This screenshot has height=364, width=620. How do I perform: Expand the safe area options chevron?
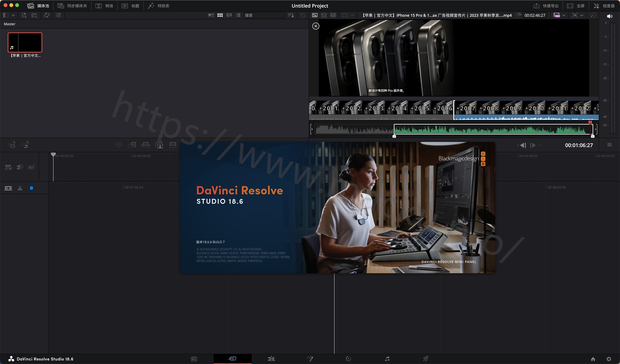[x=352, y=15]
